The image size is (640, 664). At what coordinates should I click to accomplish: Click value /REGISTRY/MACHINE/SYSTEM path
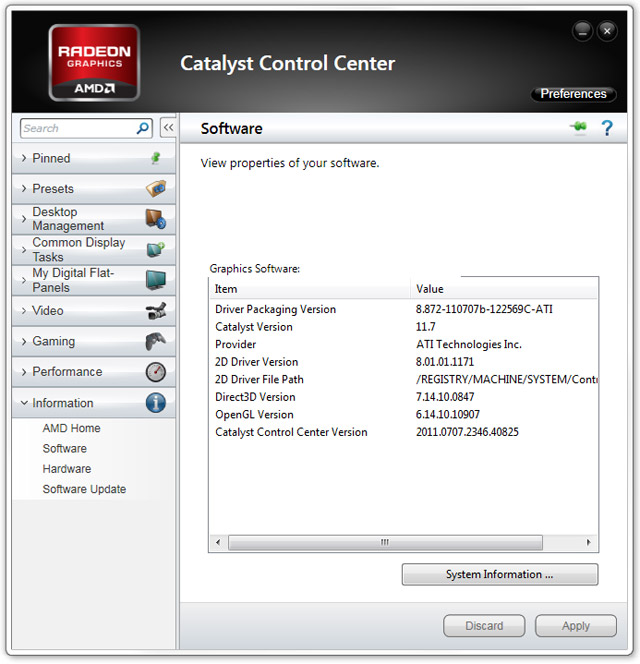click(507, 379)
